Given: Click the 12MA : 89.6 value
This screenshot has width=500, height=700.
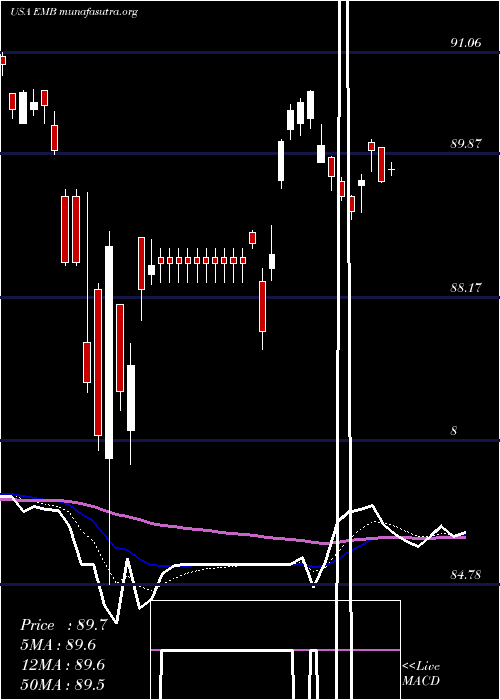Looking at the screenshot, I should click(x=63, y=665).
